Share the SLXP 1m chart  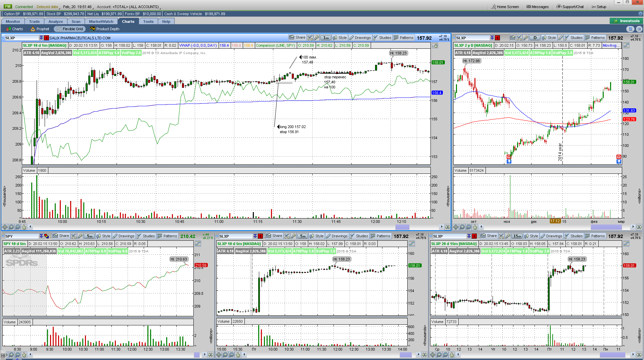point(297,38)
